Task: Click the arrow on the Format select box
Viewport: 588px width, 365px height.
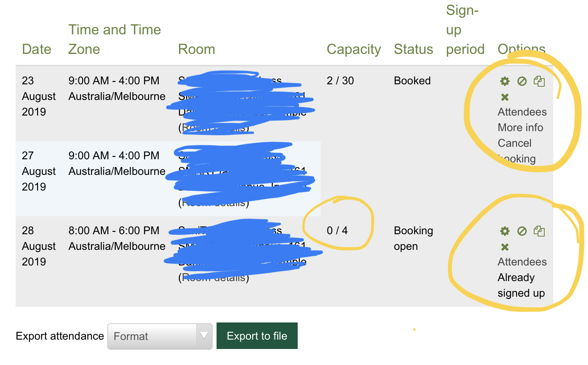Action: click(204, 336)
